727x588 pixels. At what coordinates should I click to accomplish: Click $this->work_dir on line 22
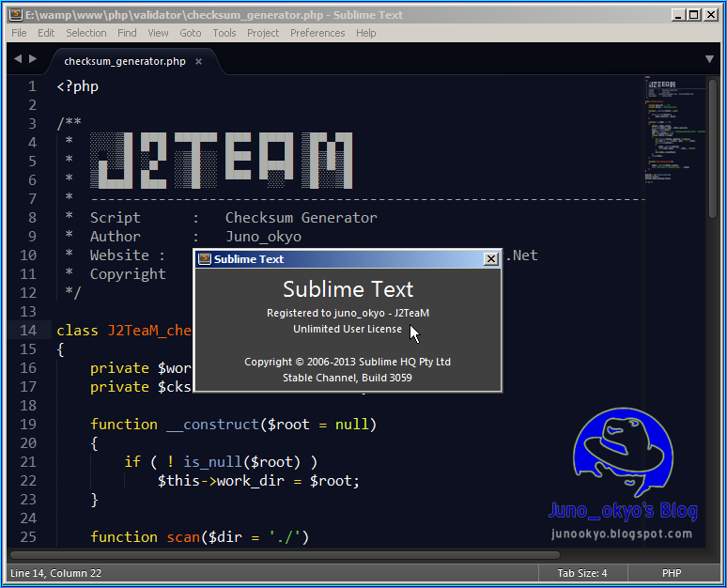coord(221,481)
